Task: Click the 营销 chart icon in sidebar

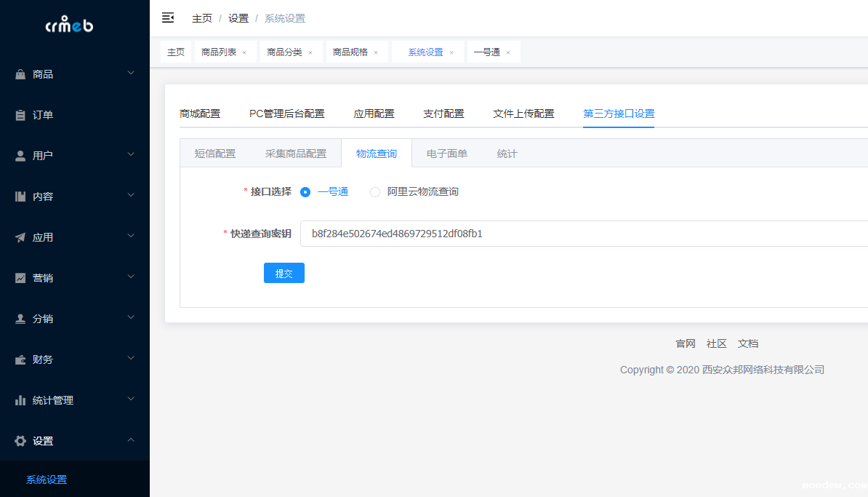Action: (20, 278)
